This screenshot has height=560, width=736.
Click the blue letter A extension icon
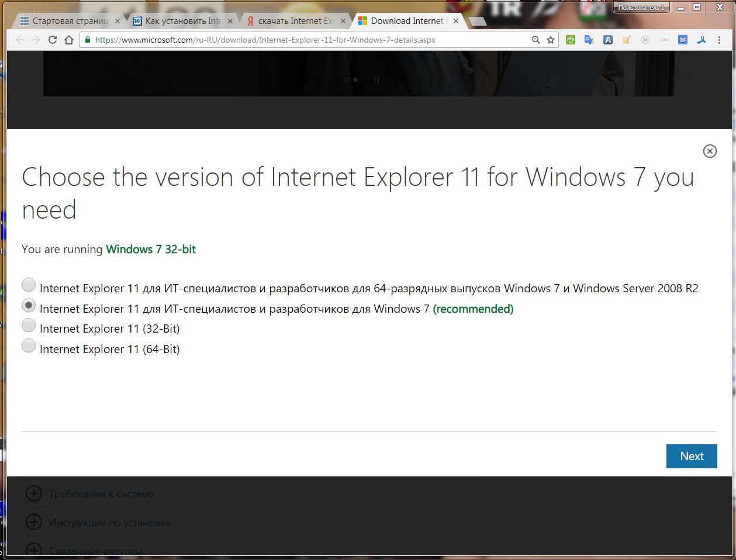[608, 40]
